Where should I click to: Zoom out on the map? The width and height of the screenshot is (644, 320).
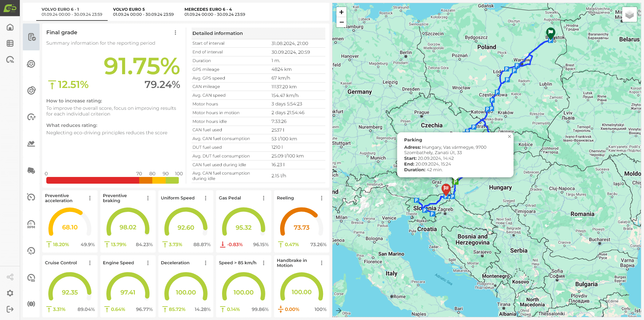[341, 22]
